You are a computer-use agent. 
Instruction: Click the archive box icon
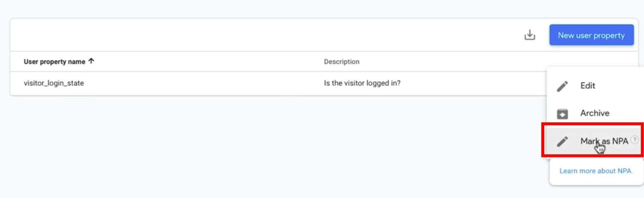562,114
